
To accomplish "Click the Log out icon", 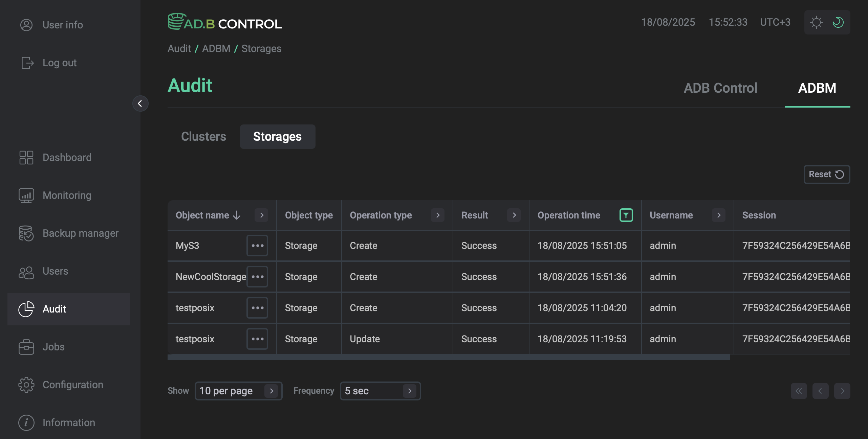I will click(27, 63).
